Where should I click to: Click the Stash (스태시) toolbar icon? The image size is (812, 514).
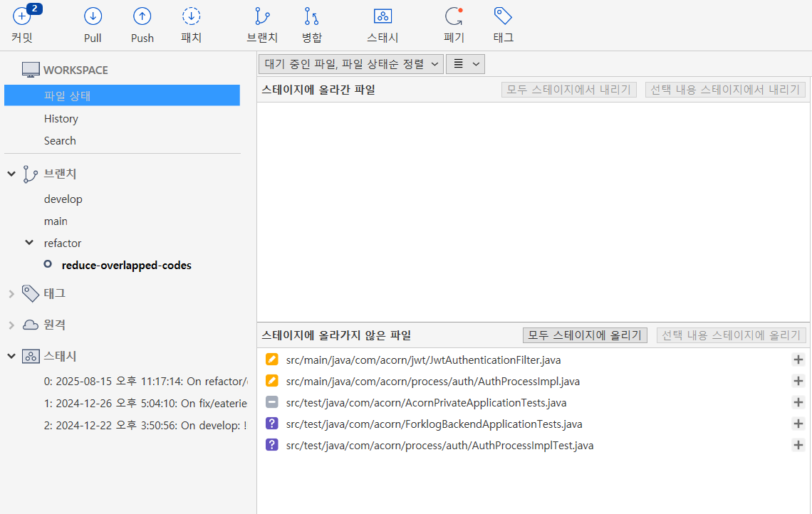click(x=382, y=17)
